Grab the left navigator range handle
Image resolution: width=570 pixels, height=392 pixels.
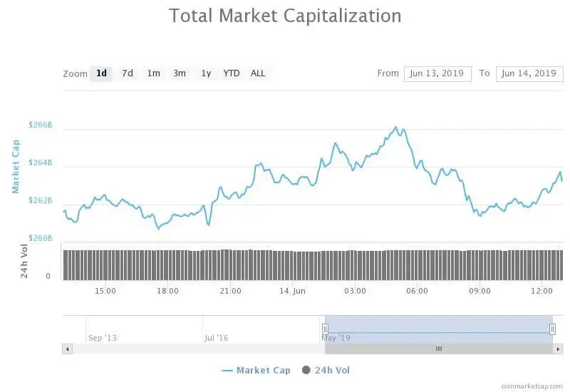click(x=325, y=329)
